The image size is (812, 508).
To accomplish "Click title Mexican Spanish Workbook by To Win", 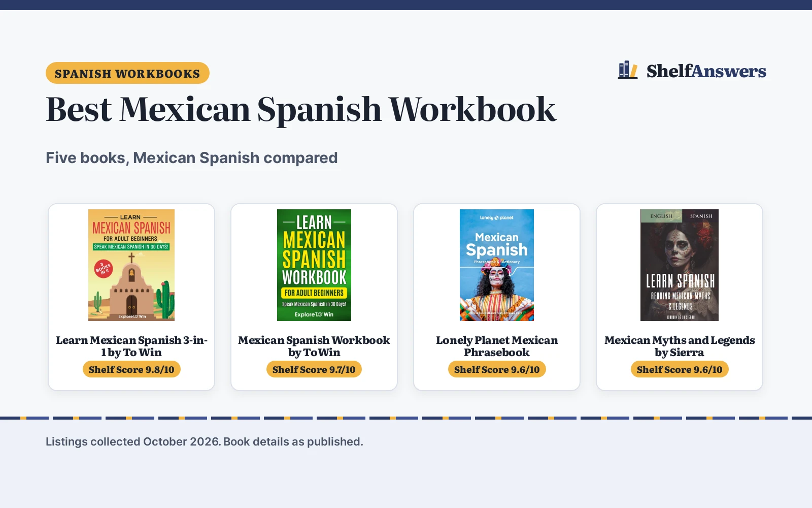I will tap(314, 346).
